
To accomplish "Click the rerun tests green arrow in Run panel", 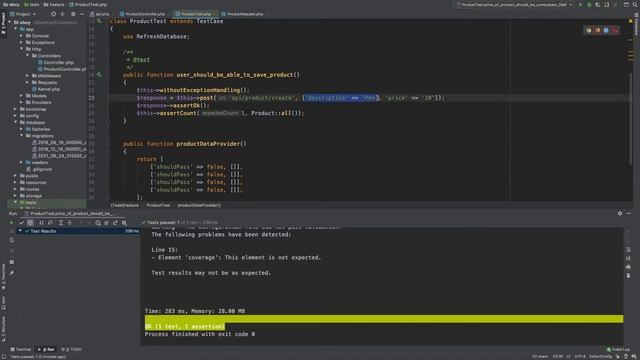I will click(12, 223).
